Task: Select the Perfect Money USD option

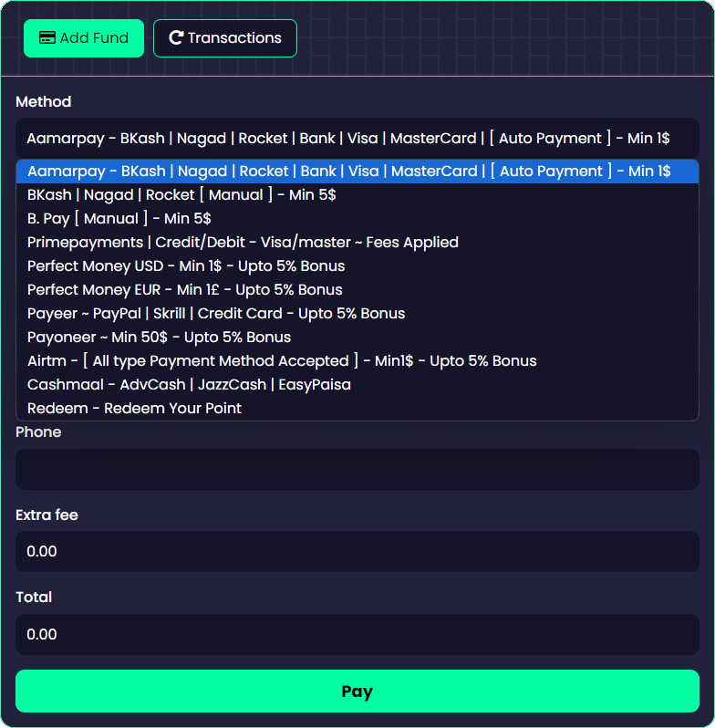Action: [x=357, y=265]
